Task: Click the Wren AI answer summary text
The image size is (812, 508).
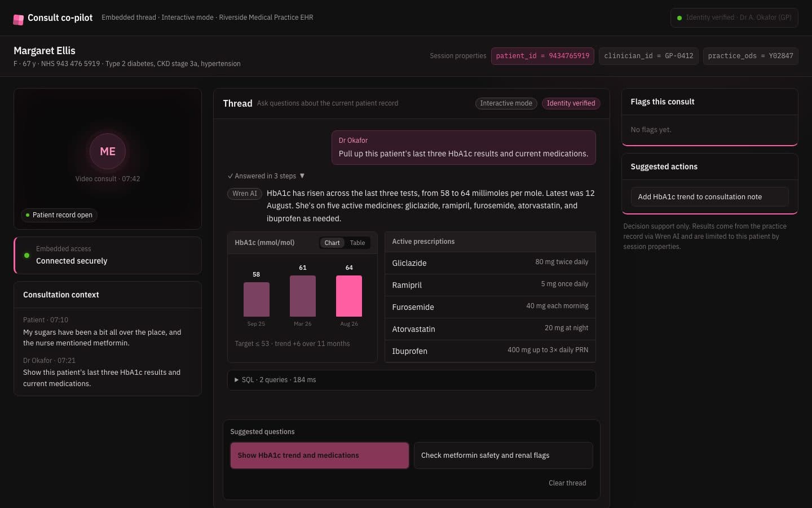Action: (431, 206)
